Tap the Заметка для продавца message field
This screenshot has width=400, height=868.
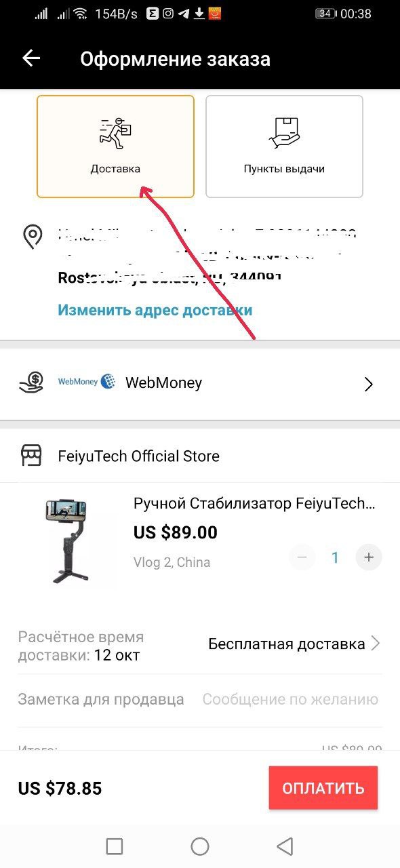[290, 699]
